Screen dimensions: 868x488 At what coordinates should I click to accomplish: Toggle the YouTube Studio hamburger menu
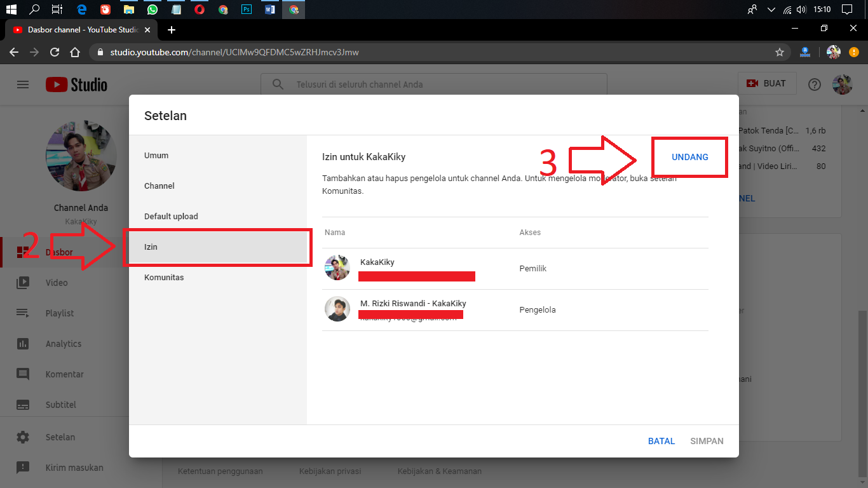click(x=23, y=85)
